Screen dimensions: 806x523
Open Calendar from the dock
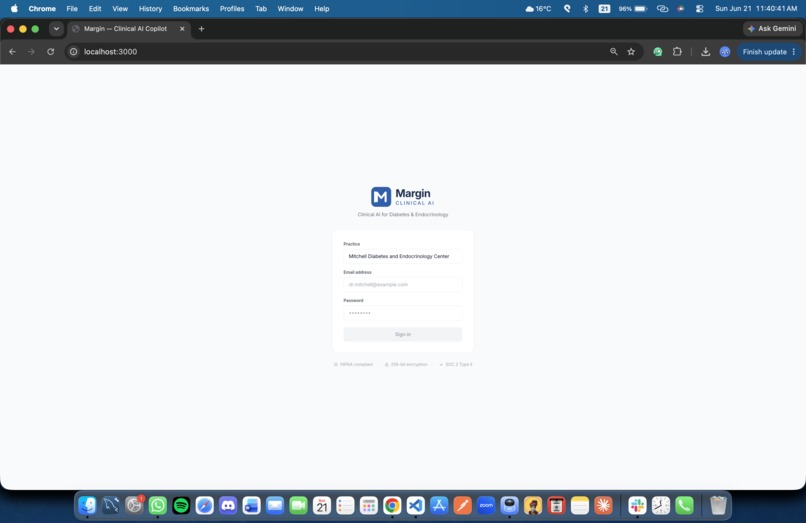[322, 506]
